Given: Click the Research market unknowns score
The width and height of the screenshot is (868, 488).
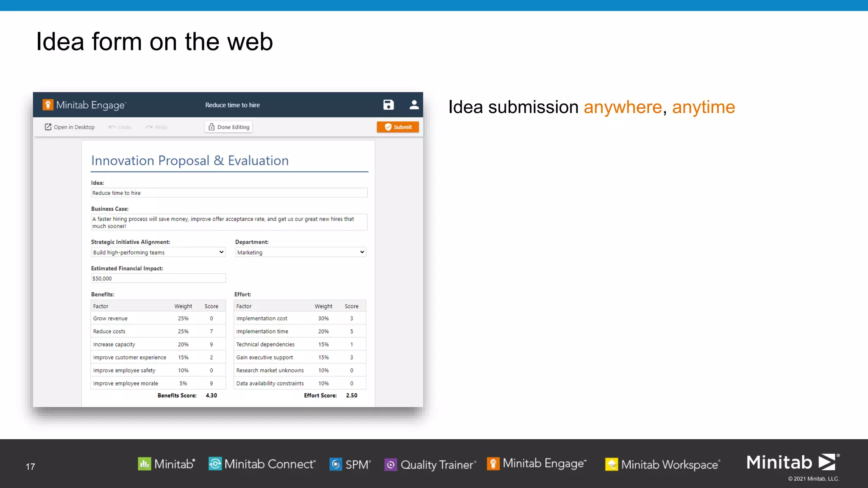Looking at the screenshot, I should (x=351, y=370).
